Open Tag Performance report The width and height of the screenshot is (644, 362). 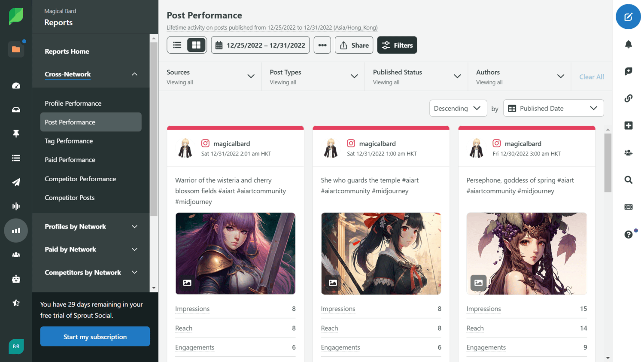coord(69,141)
